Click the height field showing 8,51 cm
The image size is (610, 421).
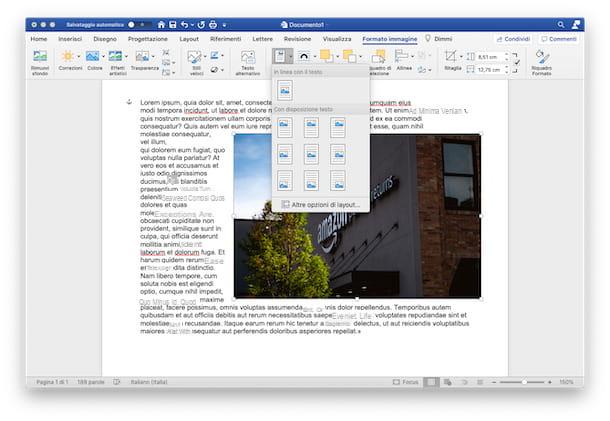[490, 57]
